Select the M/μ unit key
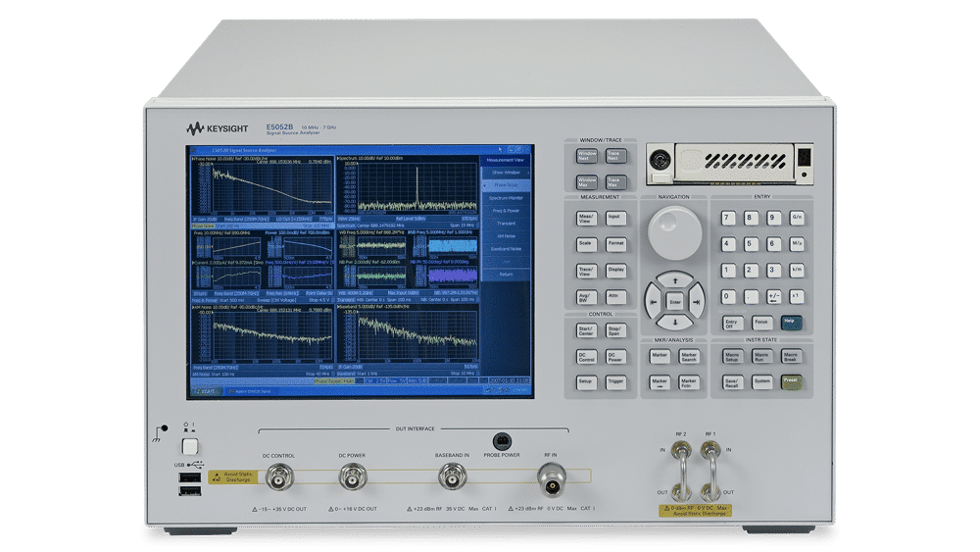 pyautogui.click(x=797, y=244)
